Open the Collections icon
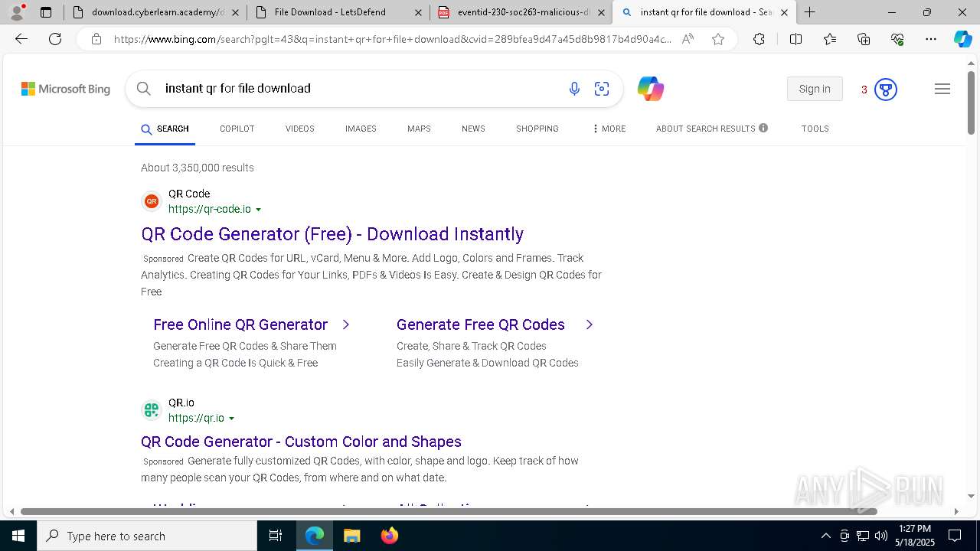This screenshot has height=551, width=980. (864, 39)
